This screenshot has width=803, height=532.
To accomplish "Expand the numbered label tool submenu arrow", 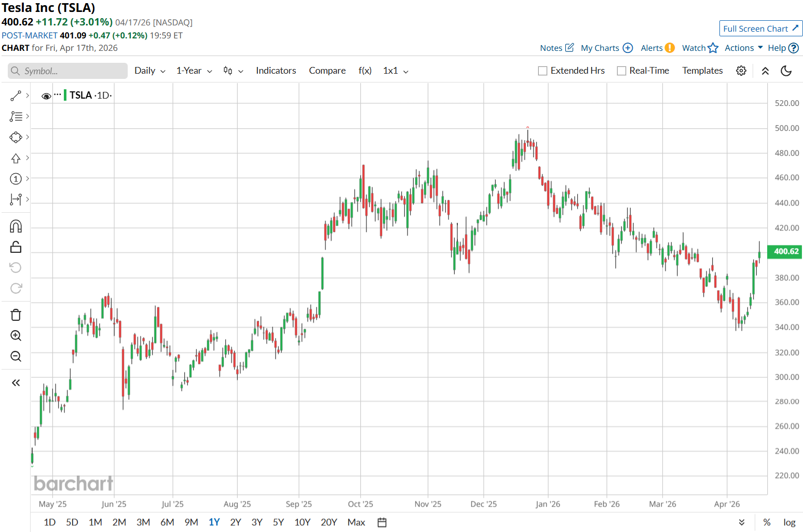I will 28,179.
